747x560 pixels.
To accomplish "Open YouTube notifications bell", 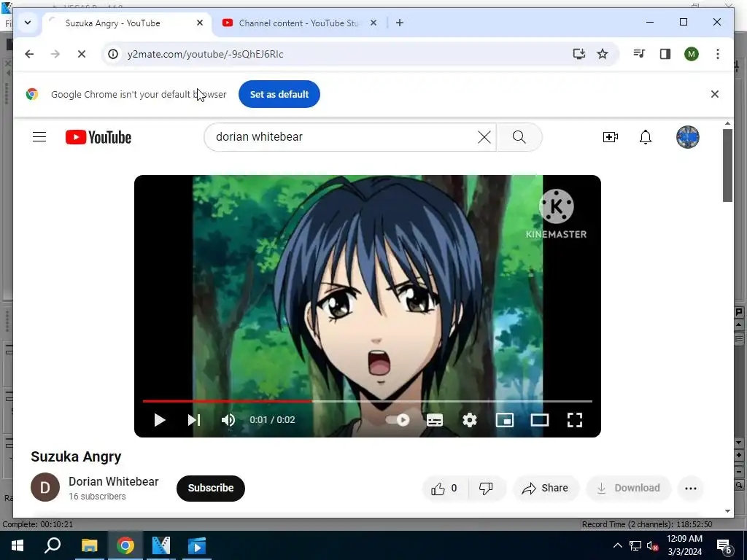I will pyautogui.click(x=646, y=137).
